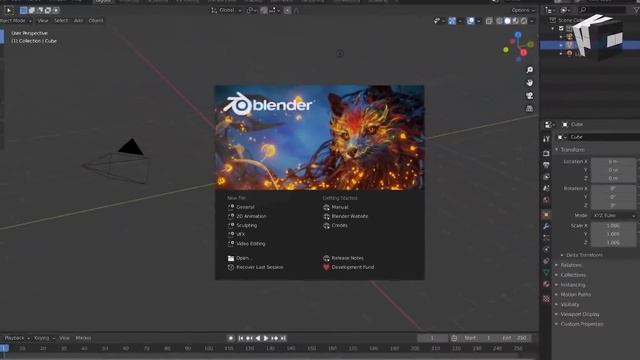Toggle X-ray in viewport header
This screenshot has width=640, height=360.
click(489, 21)
